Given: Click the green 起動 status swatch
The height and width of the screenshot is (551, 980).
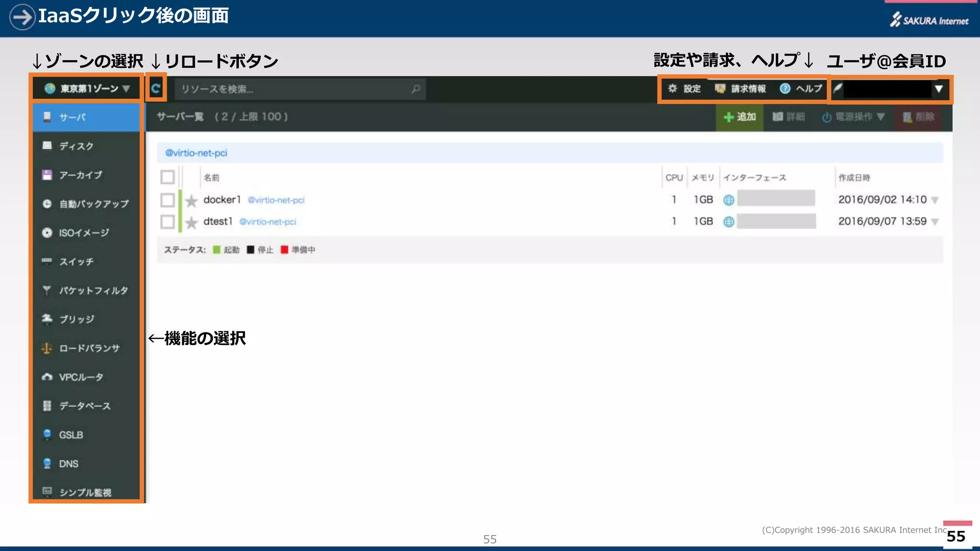Looking at the screenshot, I should click(216, 250).
